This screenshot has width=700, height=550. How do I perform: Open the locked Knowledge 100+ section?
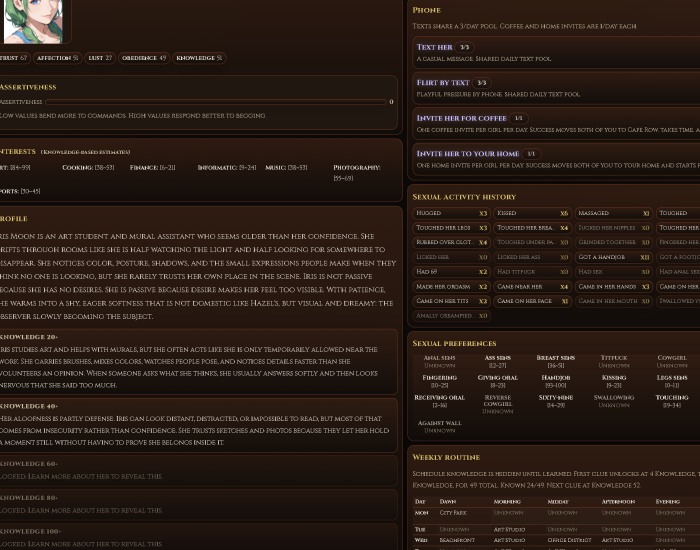coord(197,537)
